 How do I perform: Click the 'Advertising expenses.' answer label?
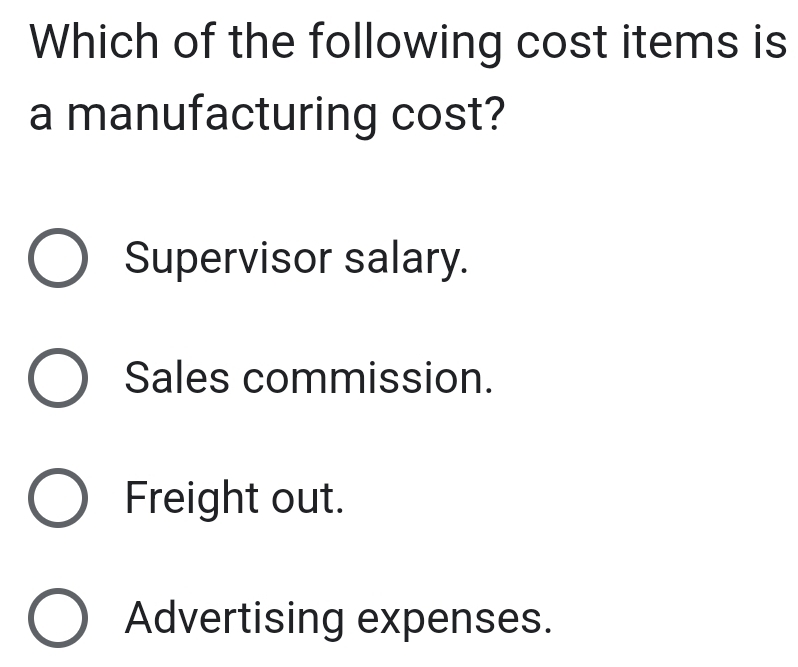point(338,619)
